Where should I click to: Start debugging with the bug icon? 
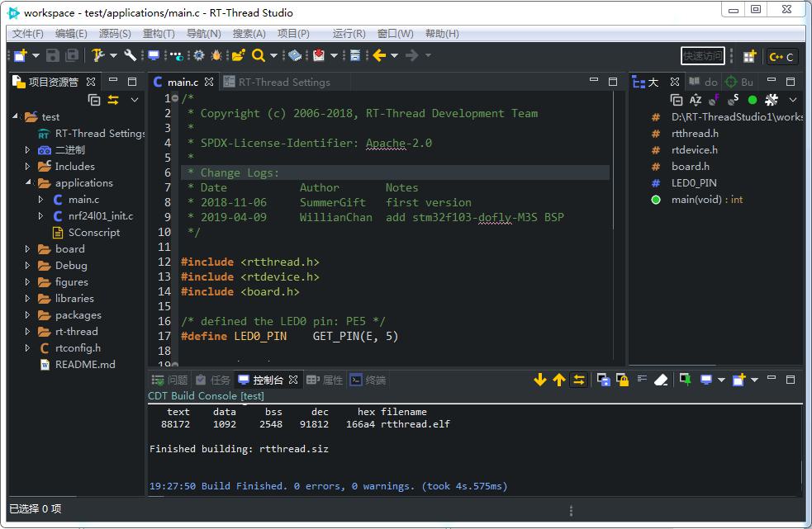coord(216,55)
